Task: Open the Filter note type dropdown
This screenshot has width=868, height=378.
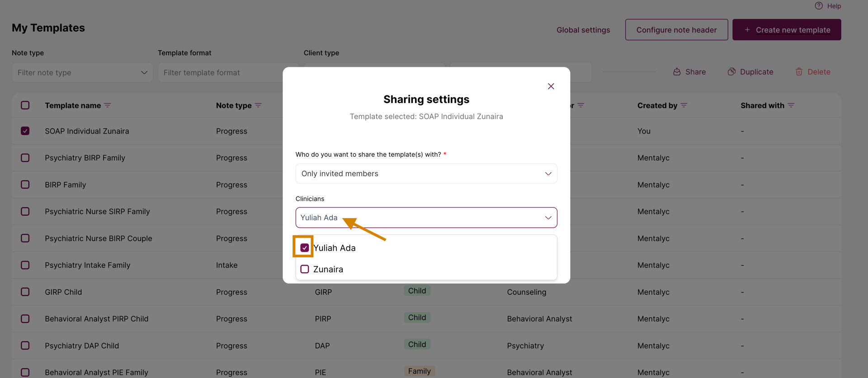Action: point(82,72)
